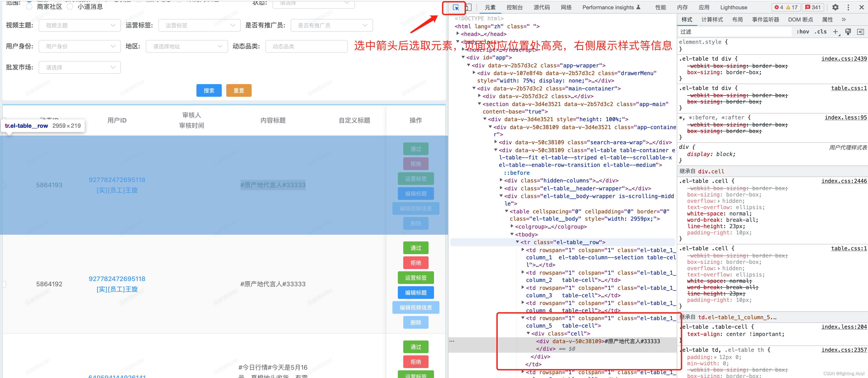
Task: Switch to the 控制台 tab
Action: [514, 7]
